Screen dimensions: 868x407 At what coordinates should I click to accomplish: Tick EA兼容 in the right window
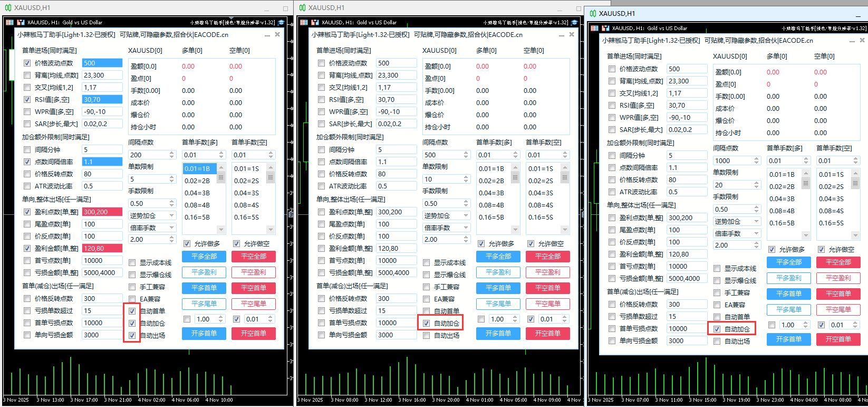(717, 305)
